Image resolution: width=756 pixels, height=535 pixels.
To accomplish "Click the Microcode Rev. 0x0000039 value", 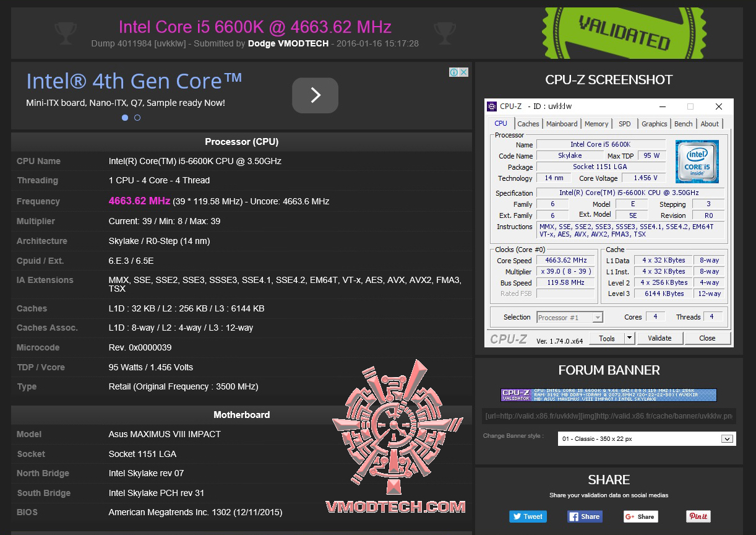I will (x=140, y=347).
